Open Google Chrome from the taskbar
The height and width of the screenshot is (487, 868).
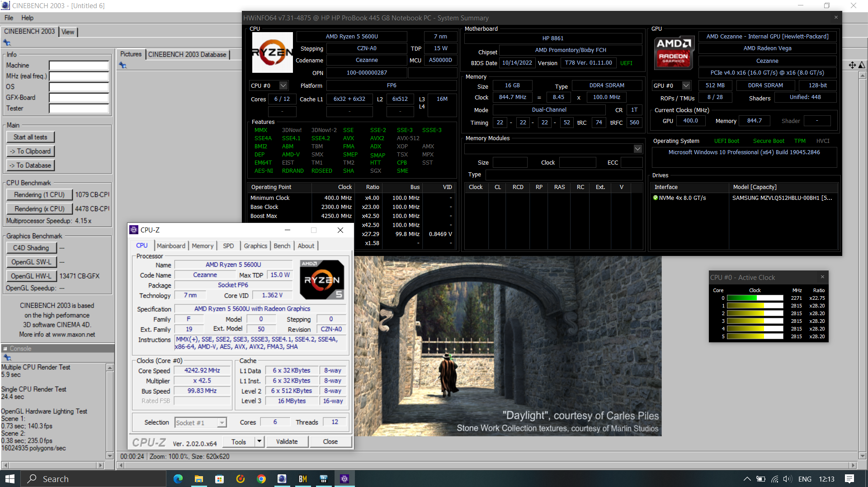[261, 479]
